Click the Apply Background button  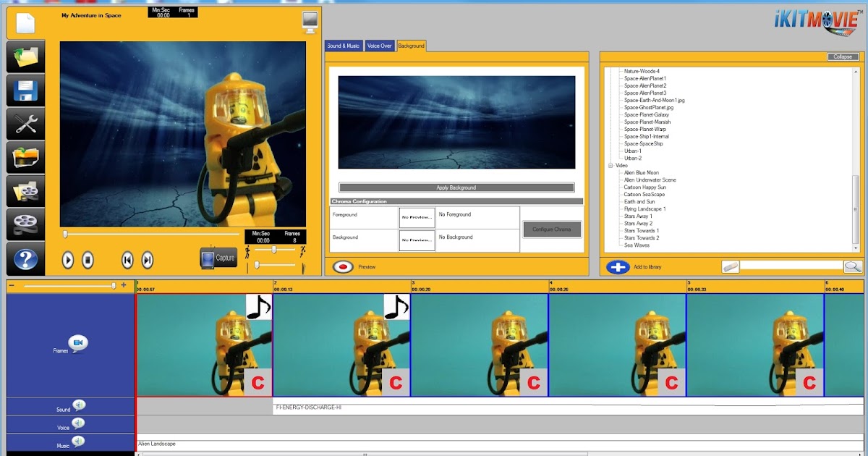pos(456,187)
